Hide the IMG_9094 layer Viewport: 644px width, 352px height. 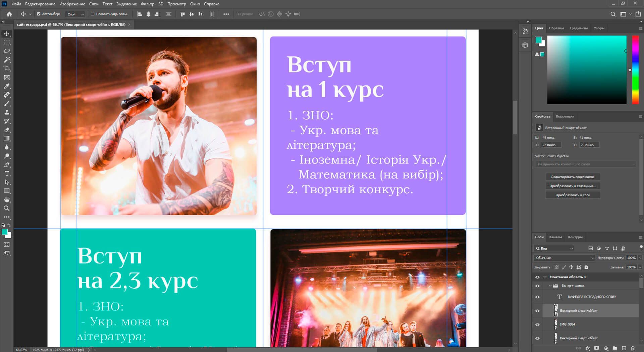pyautogui.click(x=537, y=324)
